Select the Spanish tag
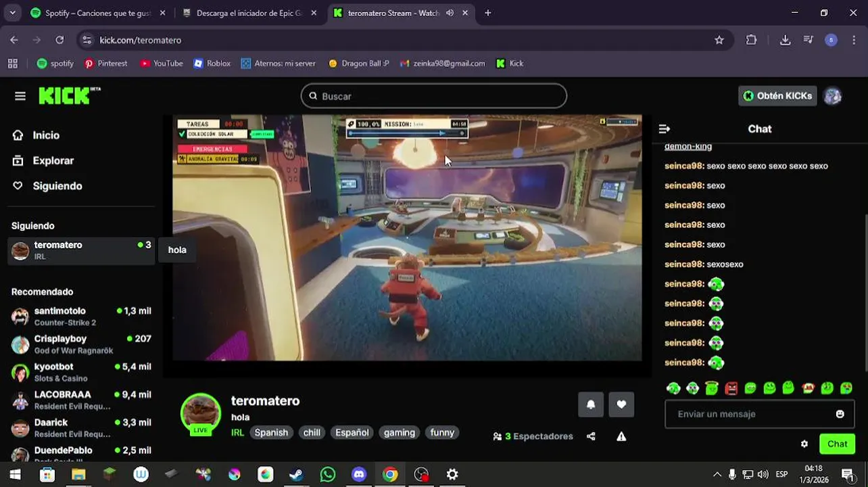Image resolution: width=868 pixels, height=487 pixels. click(271, 432)
